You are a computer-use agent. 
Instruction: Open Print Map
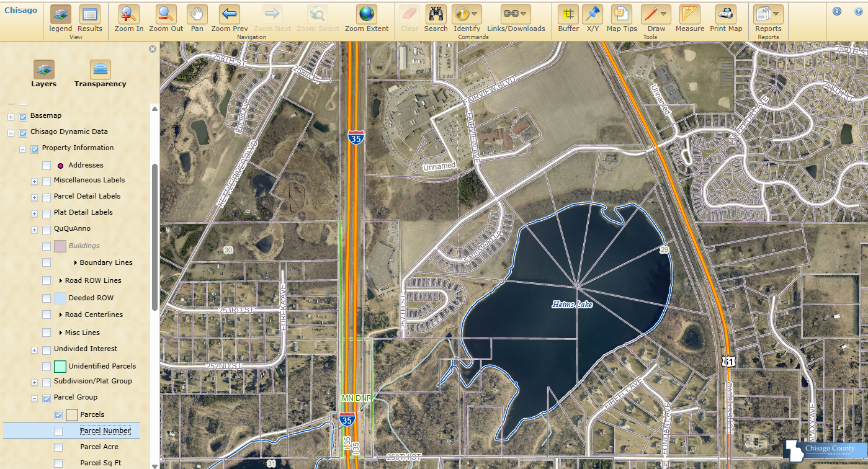[726, 19]
